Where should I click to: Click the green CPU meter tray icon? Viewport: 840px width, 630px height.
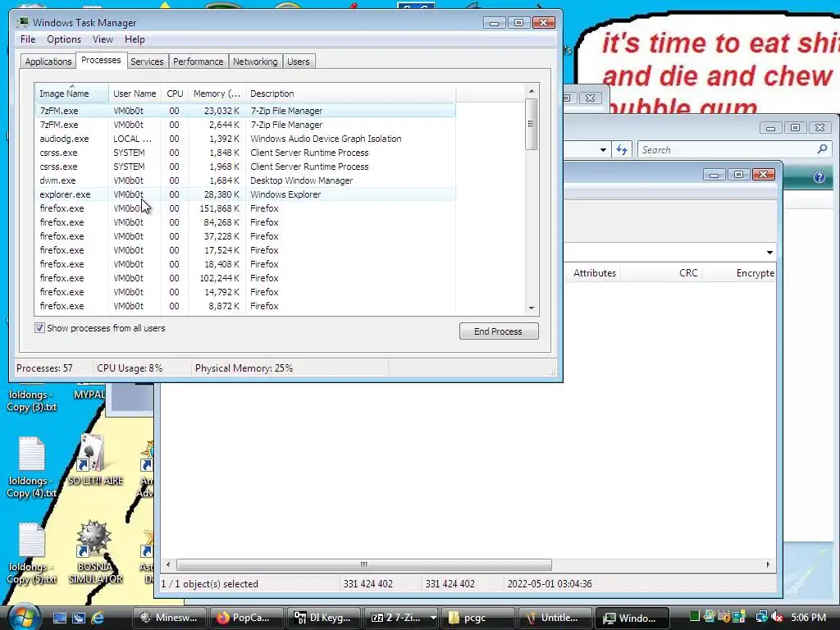tap(694, 617)
